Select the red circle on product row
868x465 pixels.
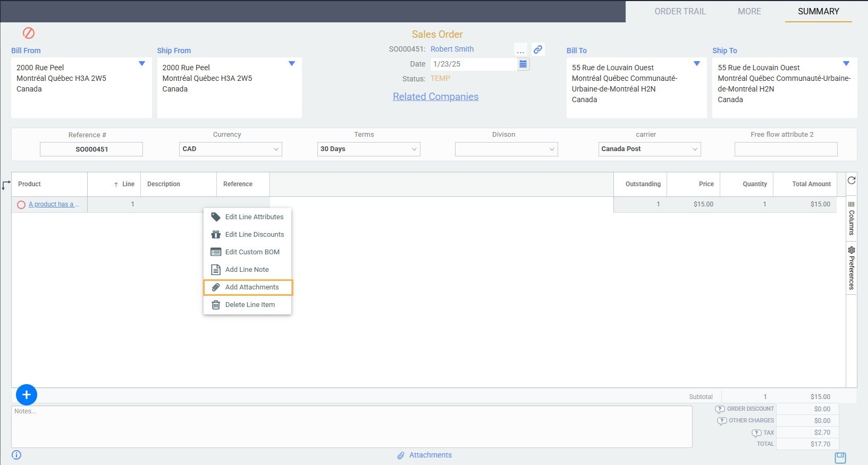(21, 205)
